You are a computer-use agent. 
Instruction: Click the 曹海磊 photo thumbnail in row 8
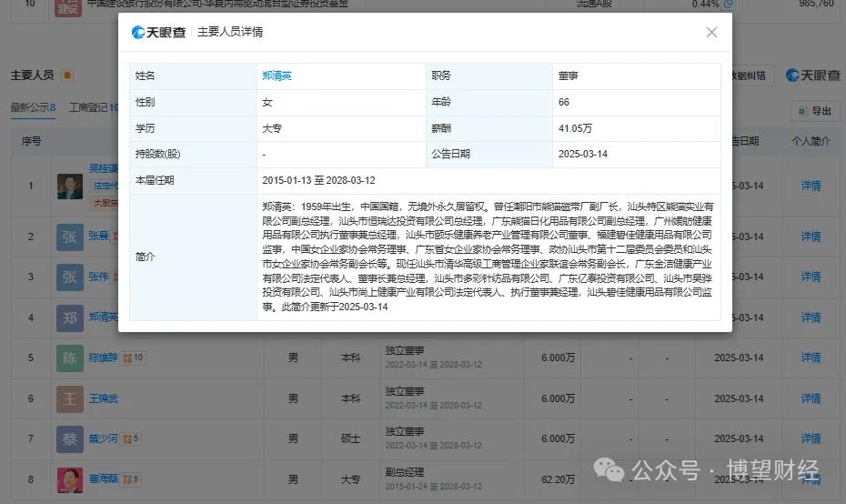click(x=70, y=479)
